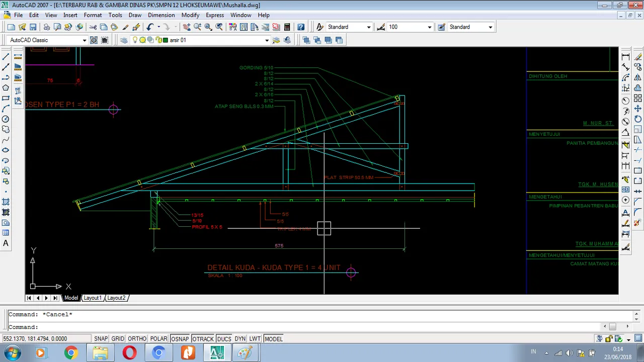Select the Multiline Text tool

[x=6, y=243]
